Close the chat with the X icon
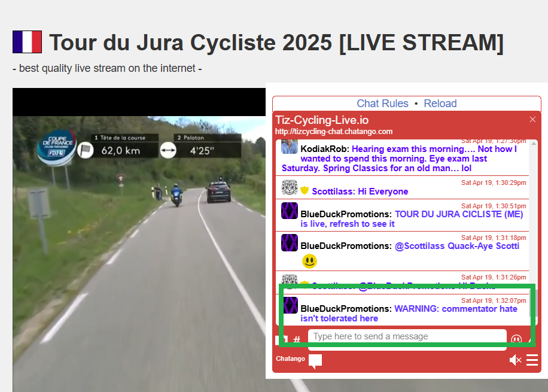Image resolution: width=548 pixels, height=392 pixels. (532, 120)
